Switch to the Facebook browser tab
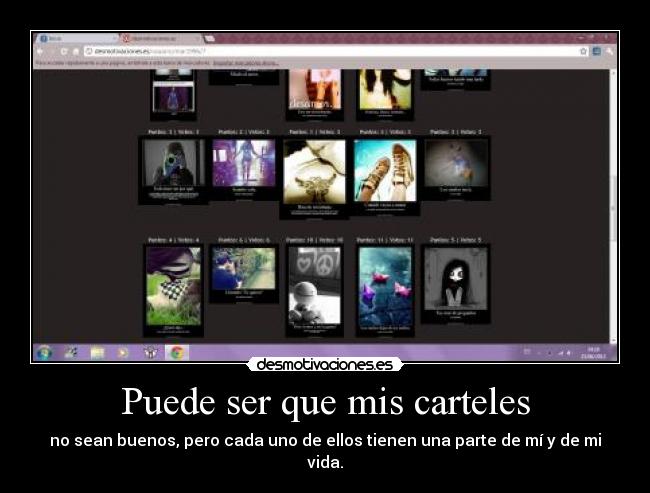The image size is (650, 493). point(78,39)
